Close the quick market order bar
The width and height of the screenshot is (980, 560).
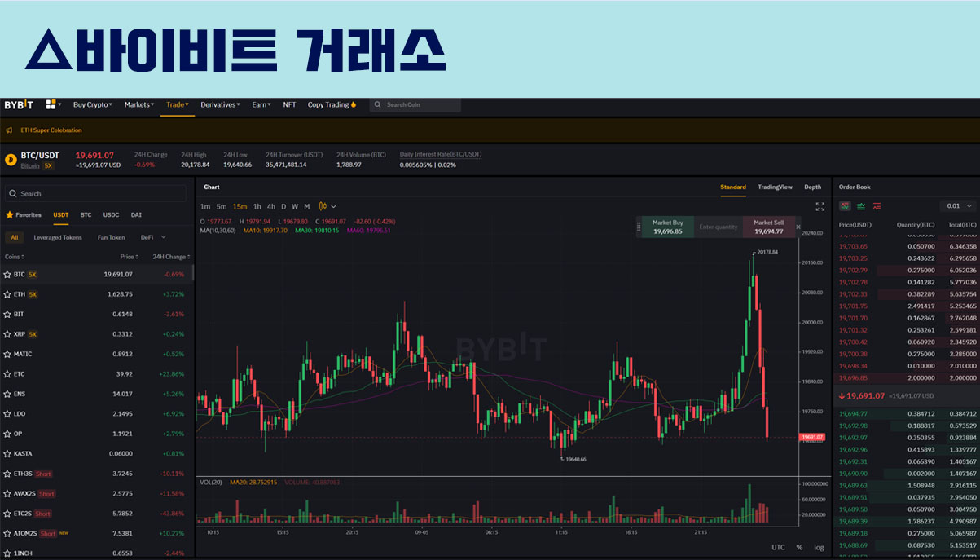point(798,227)
